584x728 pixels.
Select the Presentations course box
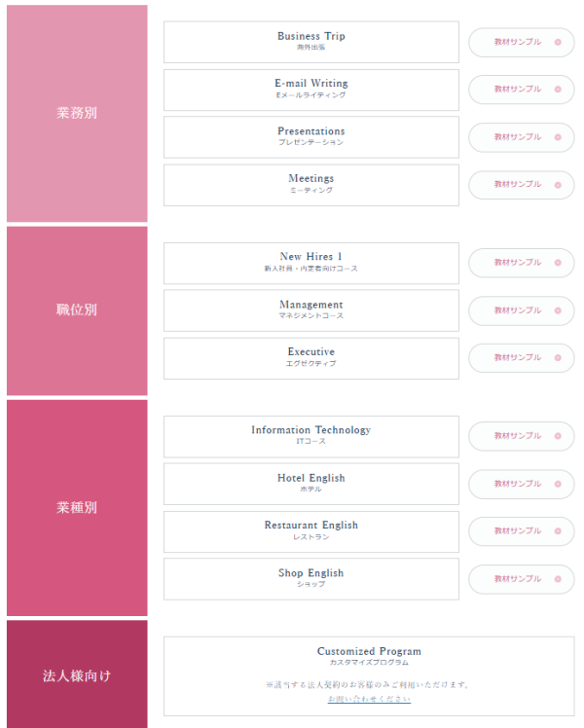pyautogui.click(x=311, y=137)
